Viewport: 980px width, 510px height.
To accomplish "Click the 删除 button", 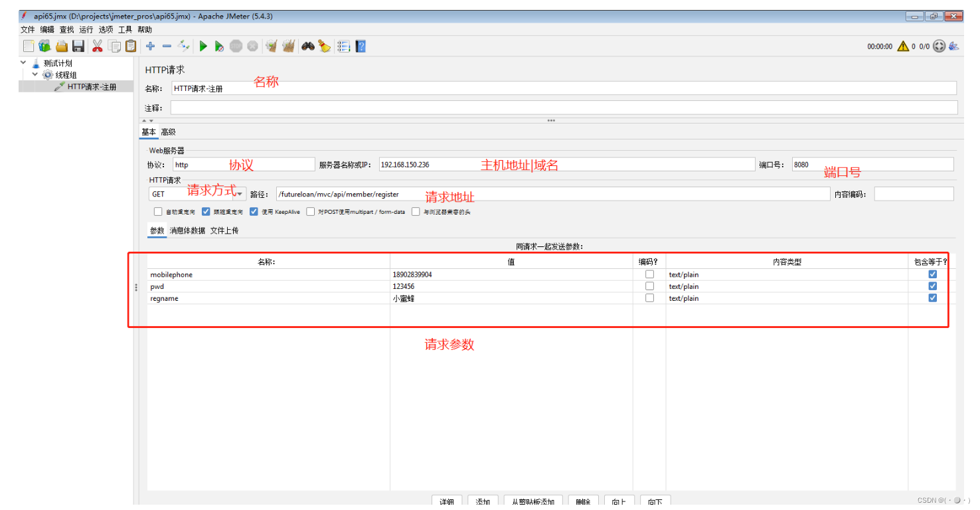I will 584,502.
